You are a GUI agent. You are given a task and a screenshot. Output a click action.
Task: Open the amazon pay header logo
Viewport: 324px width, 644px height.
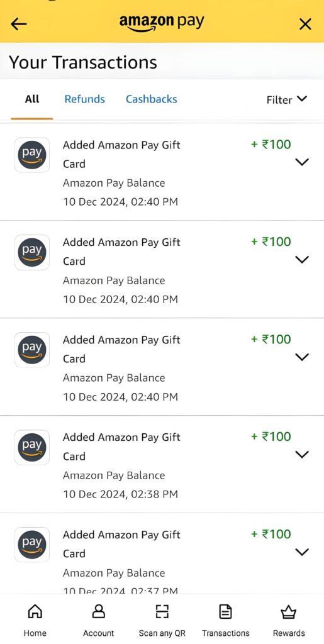(x=162, y=23)
